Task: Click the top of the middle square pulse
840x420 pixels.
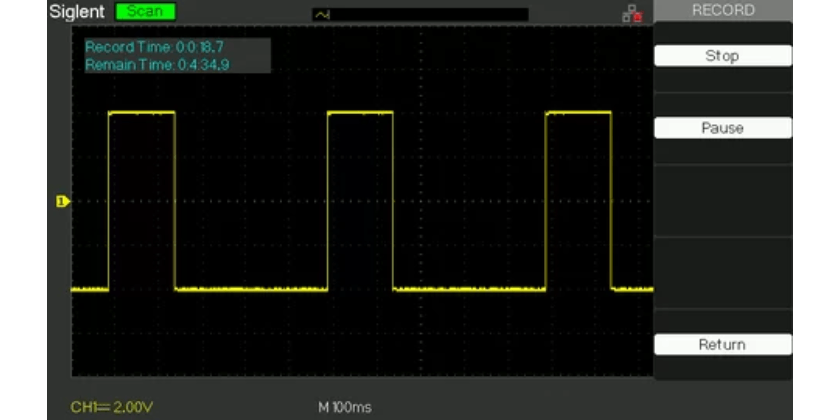Action: point(360,112)
